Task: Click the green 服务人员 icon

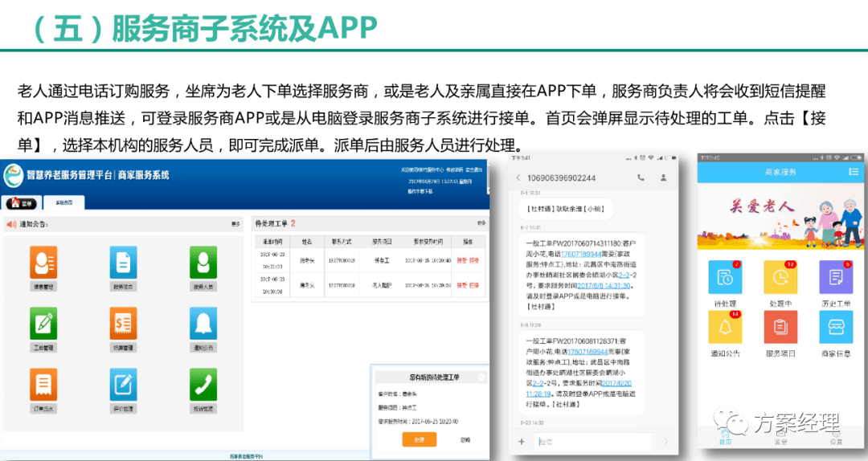Action: [x=203, y=262]
